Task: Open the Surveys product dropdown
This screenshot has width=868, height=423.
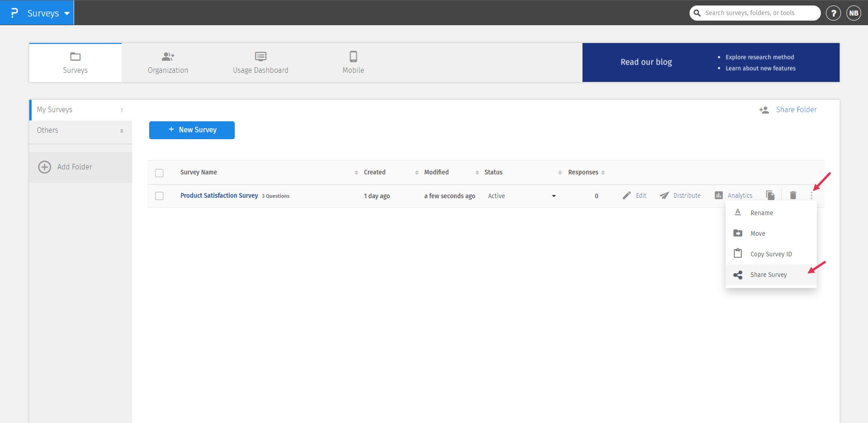Action: [48, 13]
